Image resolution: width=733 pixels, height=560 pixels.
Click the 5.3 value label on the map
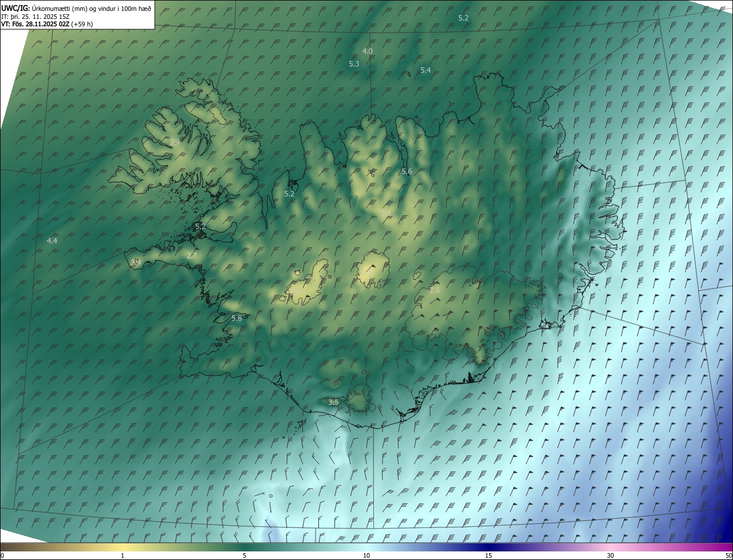tap(354, 64)
